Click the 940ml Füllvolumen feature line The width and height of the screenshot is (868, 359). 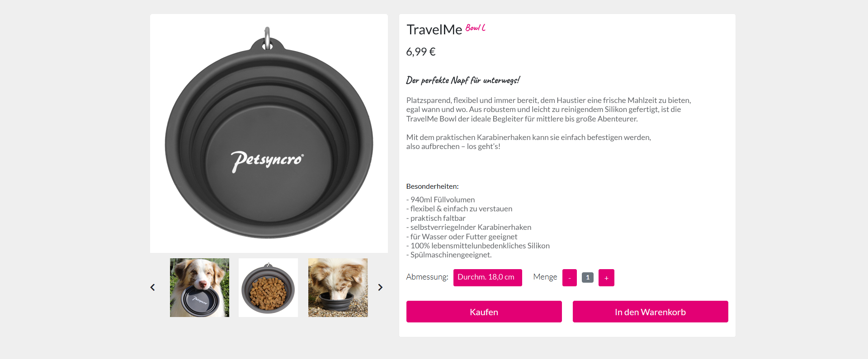pos(441,200)
